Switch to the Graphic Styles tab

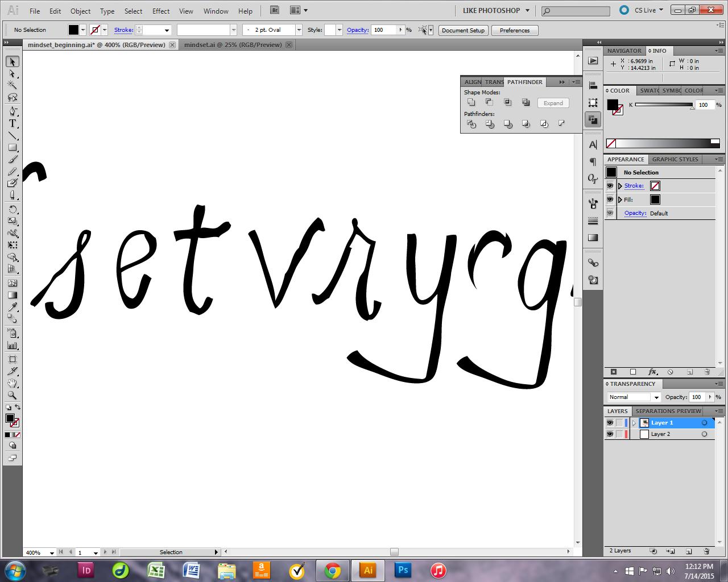pos(675,159)
